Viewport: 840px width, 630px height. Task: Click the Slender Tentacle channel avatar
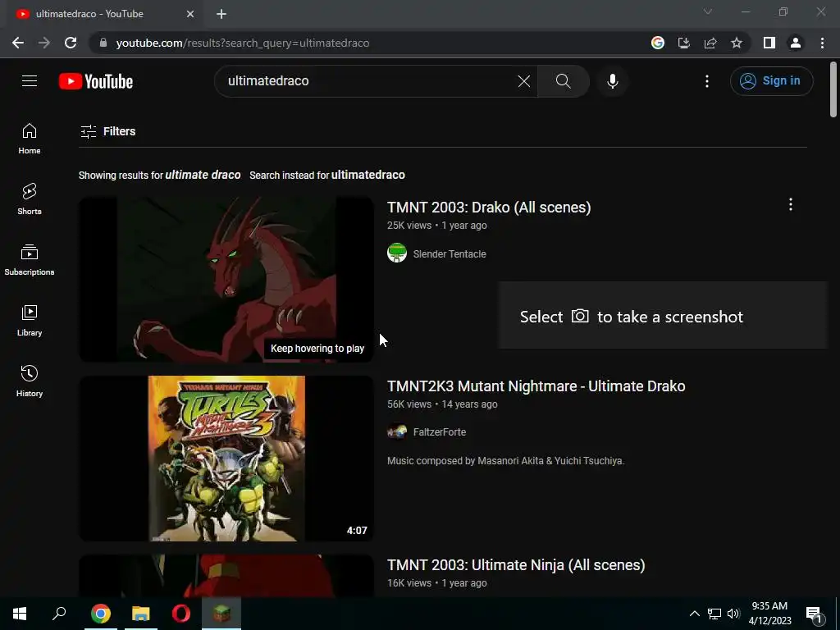point(397,253)
